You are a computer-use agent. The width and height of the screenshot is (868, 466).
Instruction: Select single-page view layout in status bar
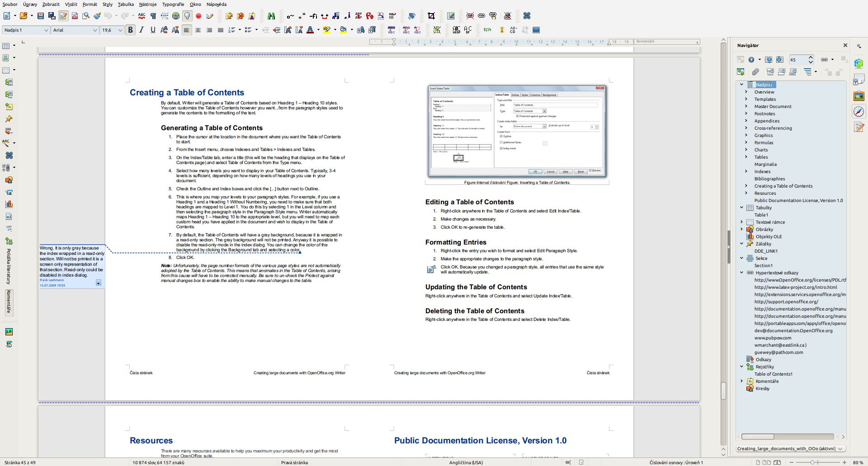point(758,462)
